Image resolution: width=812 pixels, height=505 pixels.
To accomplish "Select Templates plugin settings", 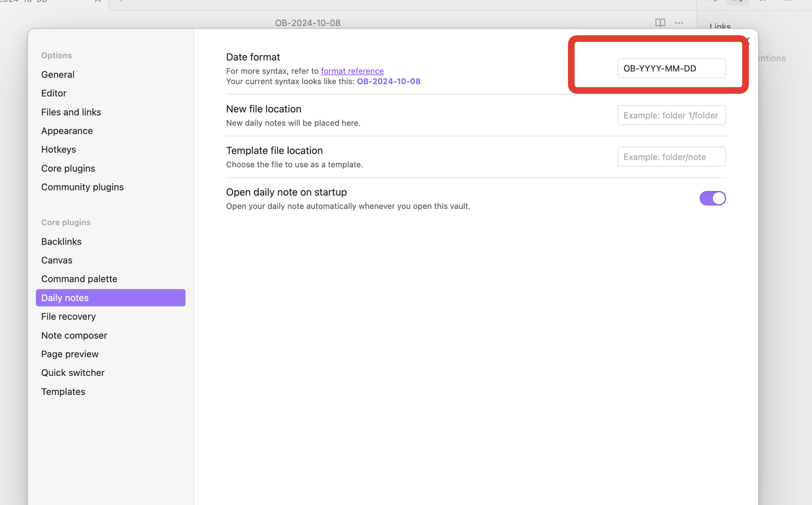I will click(x=63, y=392).
